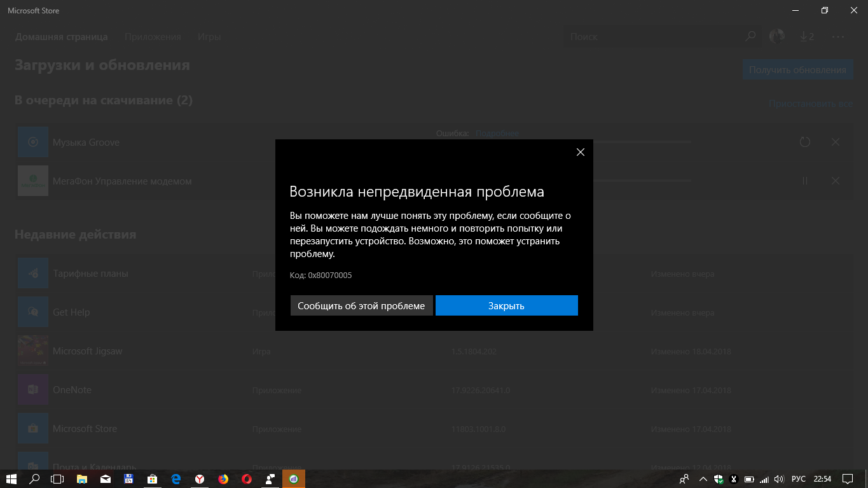868x488 pixels.
Task: Click the OneNote tile icon
Action: [x=33, y=390]
